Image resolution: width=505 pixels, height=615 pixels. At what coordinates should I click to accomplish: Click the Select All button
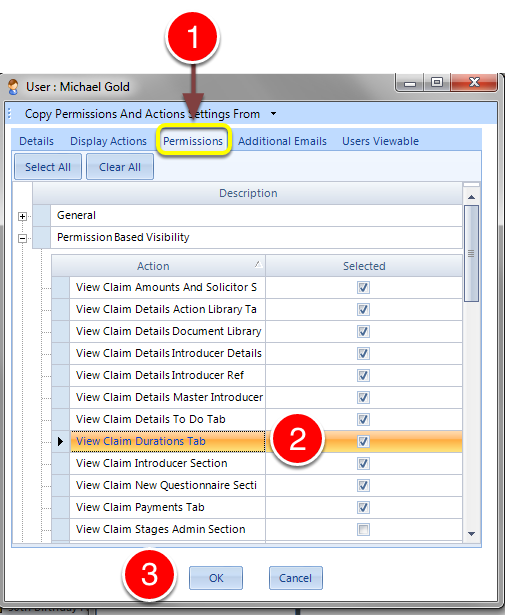[48, 167]
